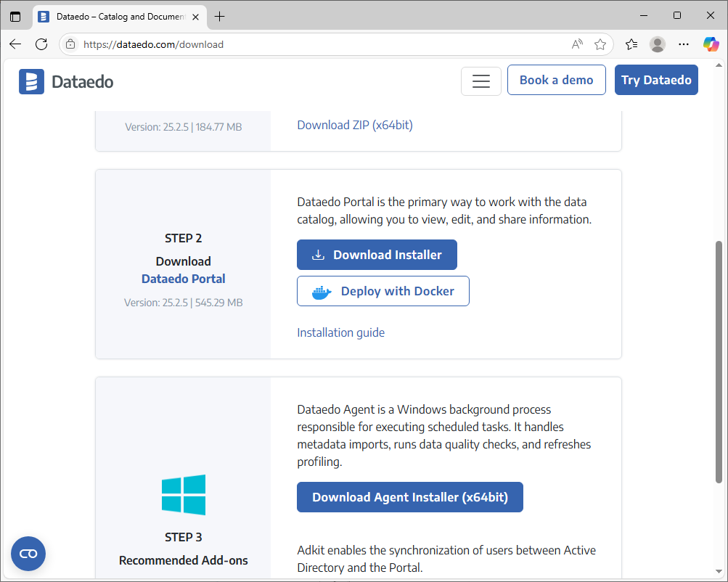Click the round chat widget button
Image resolution: width=728 pixels, height=582 pixels.
28,554
